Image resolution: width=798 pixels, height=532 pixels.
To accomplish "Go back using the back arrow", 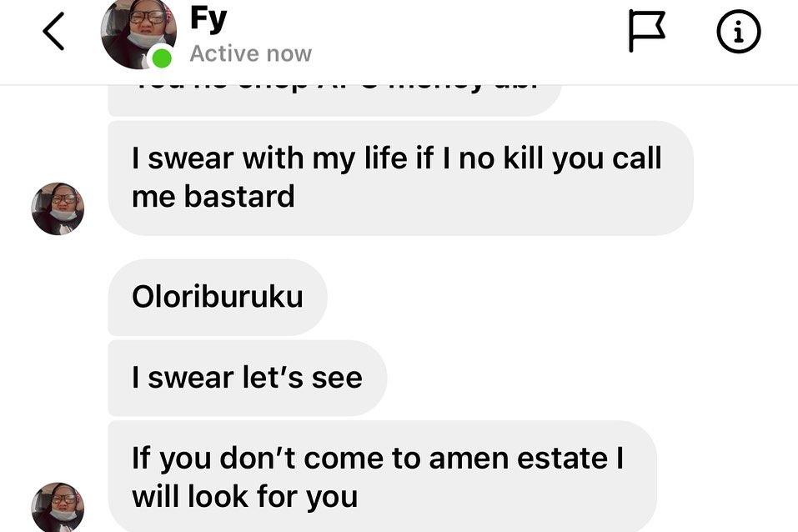I will 53,32.
